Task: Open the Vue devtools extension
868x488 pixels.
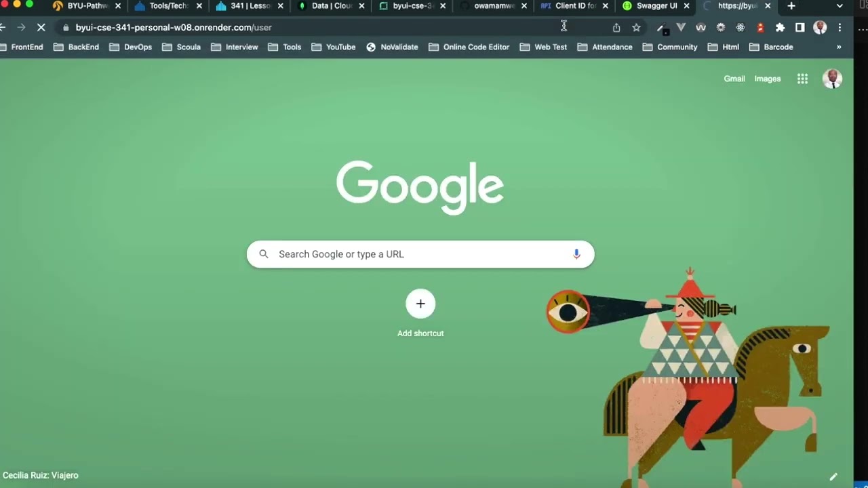Action: 681,28
